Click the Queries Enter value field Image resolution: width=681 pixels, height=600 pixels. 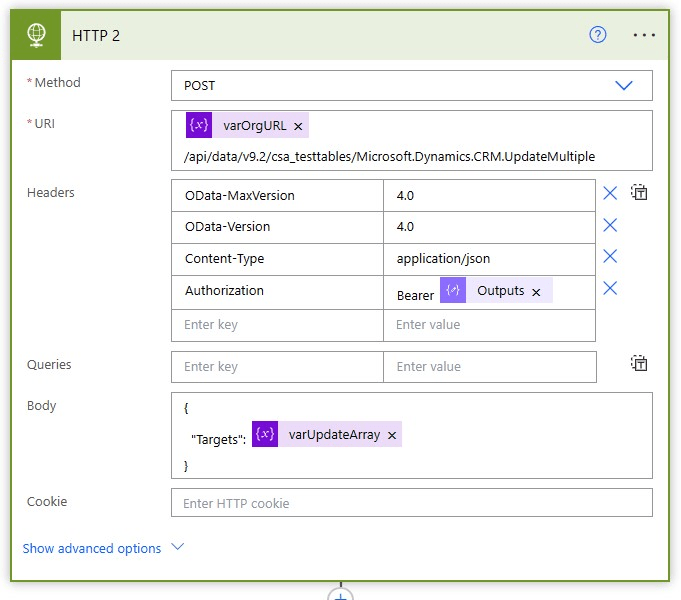[489, 367]
